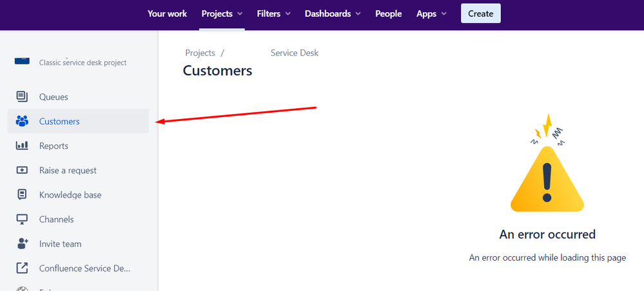This screenshot has height=291, width=644.
Task: Open Raise a request in sidebar
Action: (x=78, y=170)
